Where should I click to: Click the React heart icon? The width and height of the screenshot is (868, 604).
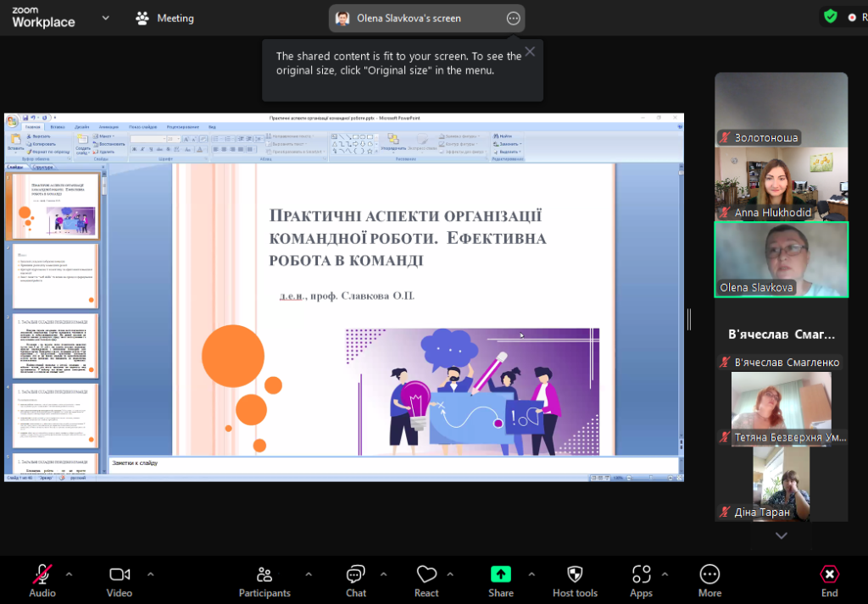point(426,575)
